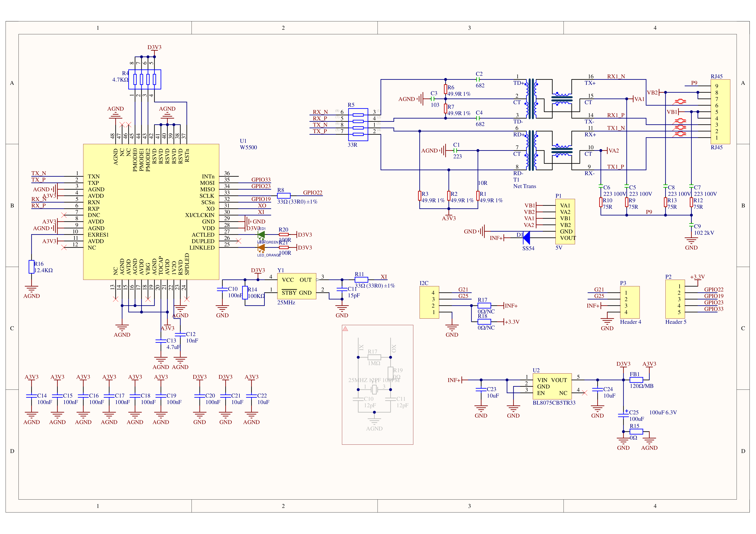Image resolution: width=756 pixels, height=534 pixels.
Task: Select the R5 33R resistor network
Action: pos(358,124)
